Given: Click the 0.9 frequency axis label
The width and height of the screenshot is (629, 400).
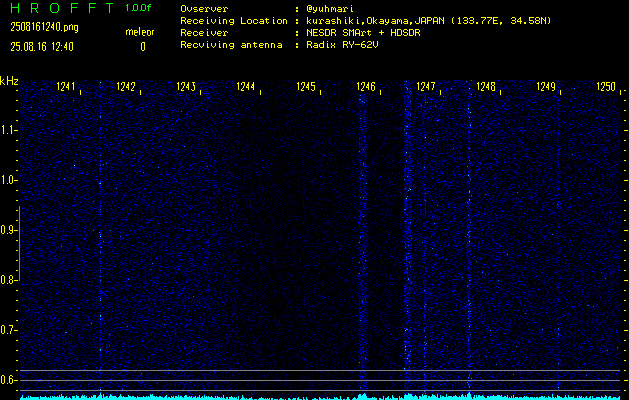Looking at the screenshot, I should pyautogui.click(x=8, y=230).
